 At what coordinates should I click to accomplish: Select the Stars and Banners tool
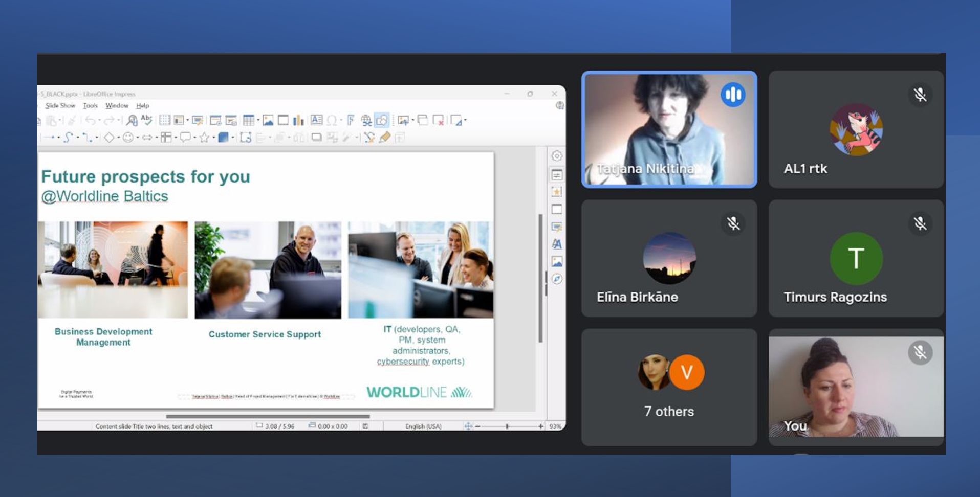coord(204,137)
